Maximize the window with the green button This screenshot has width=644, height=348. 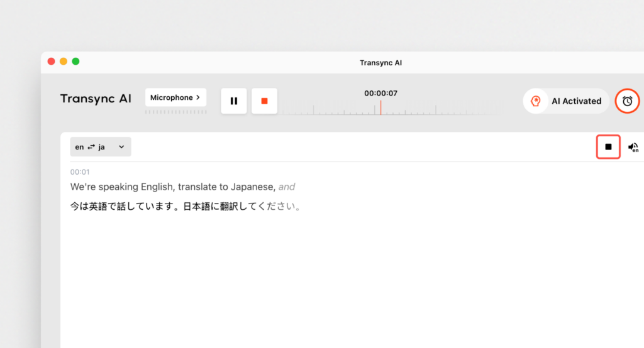[x=75, y=61]
